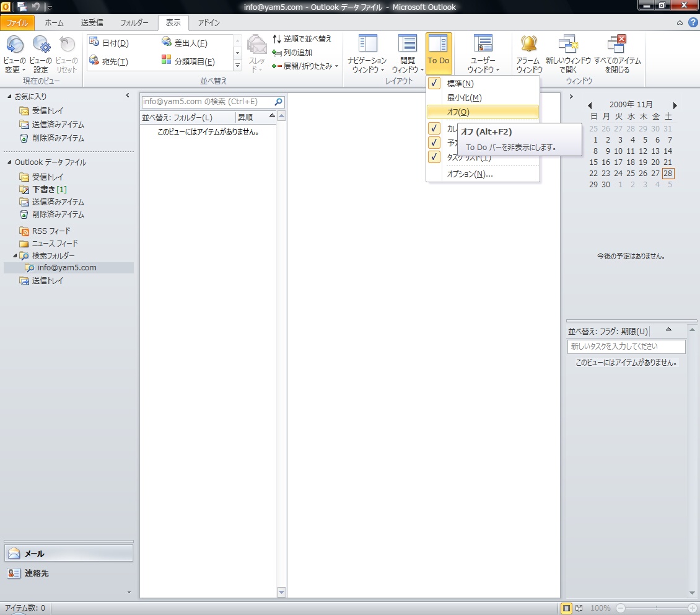Click 新しいウィンドウで開く open in new window

568,54
